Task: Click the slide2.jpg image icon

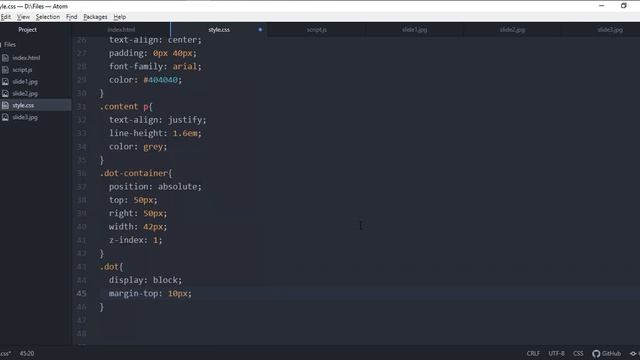Action: click(5, 93)
